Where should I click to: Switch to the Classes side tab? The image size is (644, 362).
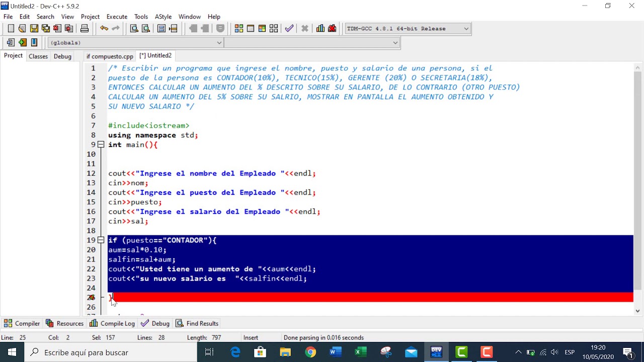(x=38, y=56)
